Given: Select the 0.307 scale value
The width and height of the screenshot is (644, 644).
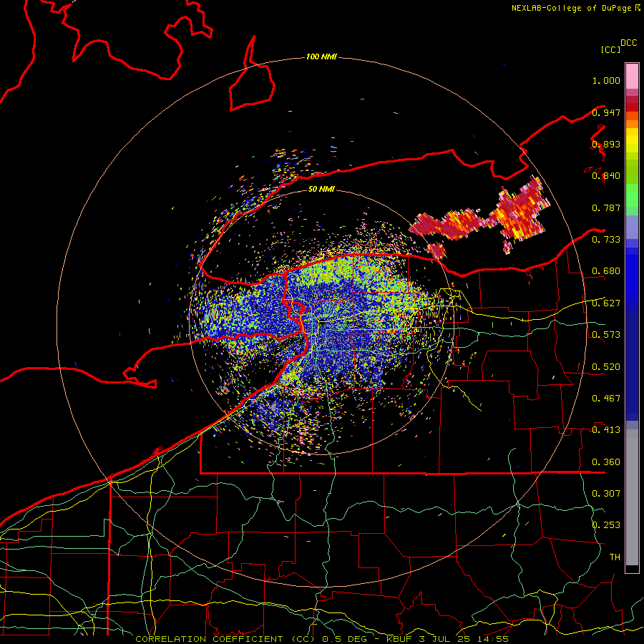Looking at the screenshot, I should (606, 493).
